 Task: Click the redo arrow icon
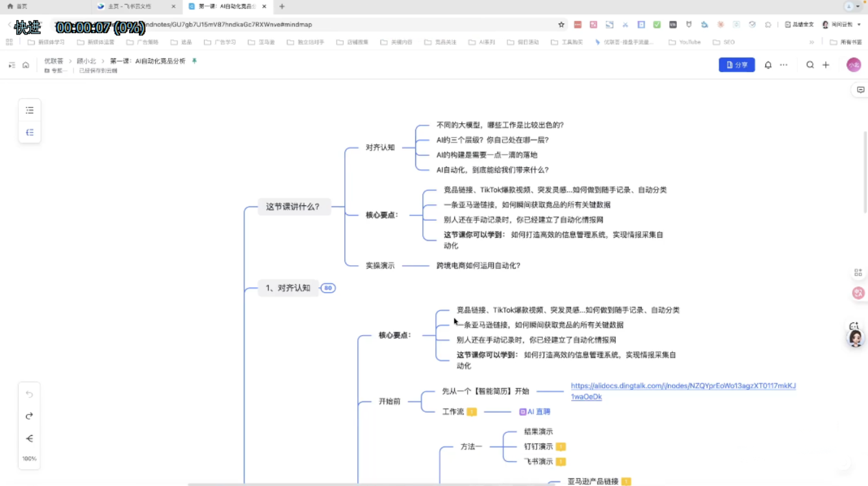point(29,416)
